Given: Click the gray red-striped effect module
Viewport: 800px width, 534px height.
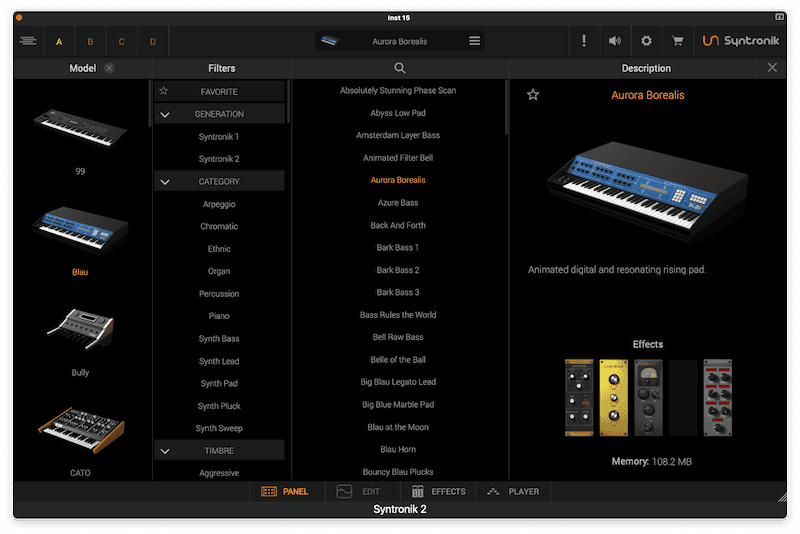Looking at the screenshot, I should [x=718, y=398].
